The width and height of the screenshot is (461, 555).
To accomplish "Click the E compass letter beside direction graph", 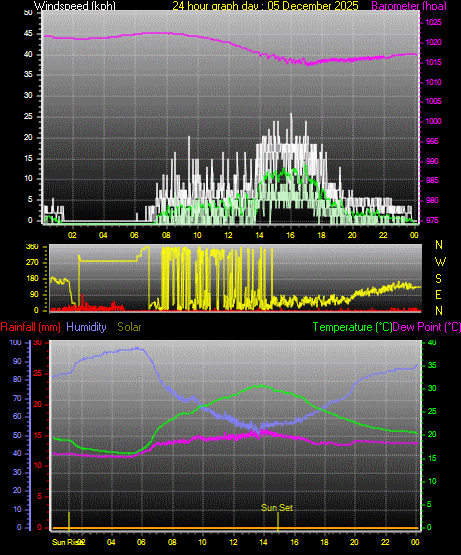I will (x=438, y=294).
